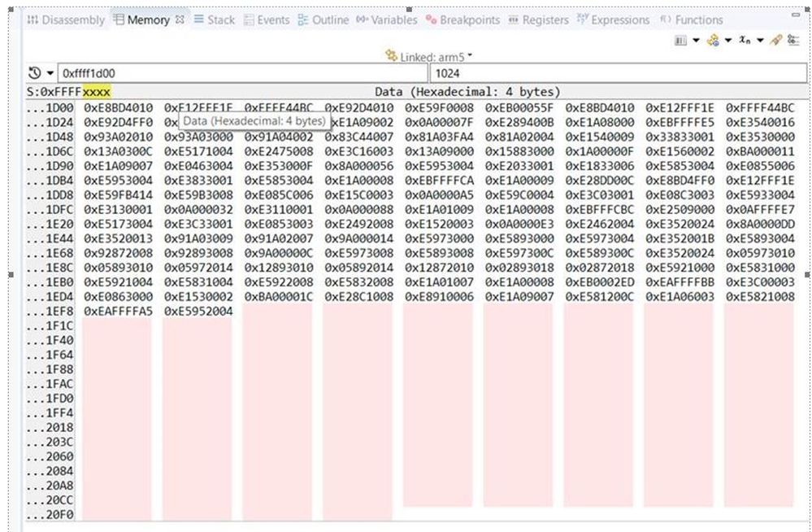Open dropdown arrow beside the link connection icon
Viewport: 812px width, 532px height.
(728, 41)
